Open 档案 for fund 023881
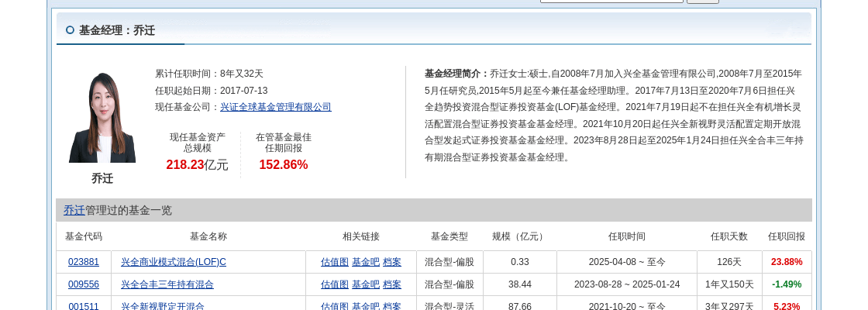The width and height of the screenshot is (868, 310). tap(392, 262)
